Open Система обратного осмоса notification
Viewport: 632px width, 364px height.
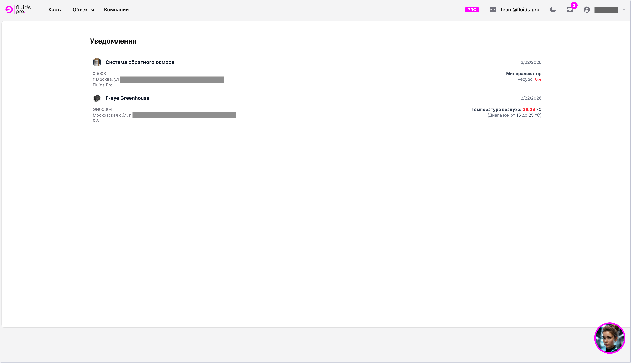140,62
